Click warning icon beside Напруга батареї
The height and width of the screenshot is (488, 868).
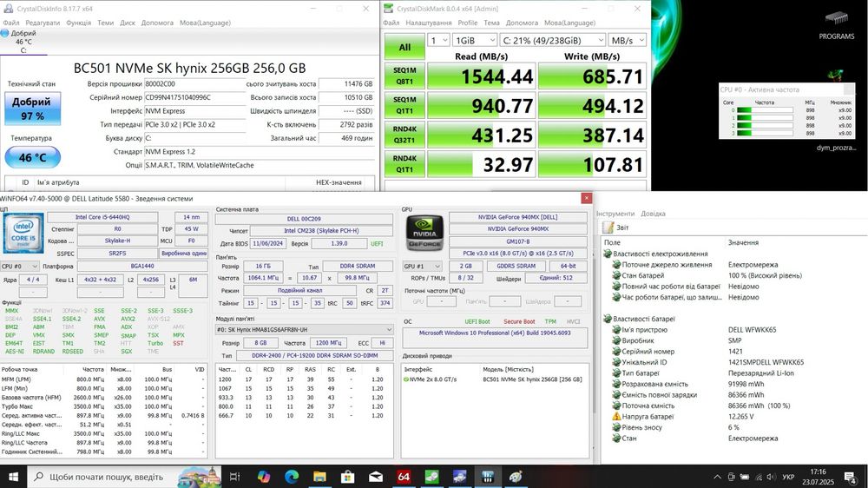coord(616,417)
